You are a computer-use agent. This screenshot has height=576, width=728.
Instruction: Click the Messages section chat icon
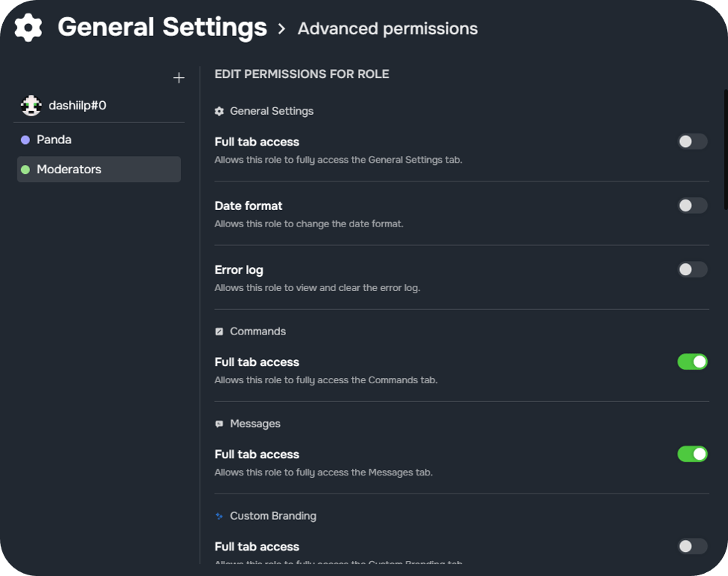pyautogui.click(x=219, y=424)
